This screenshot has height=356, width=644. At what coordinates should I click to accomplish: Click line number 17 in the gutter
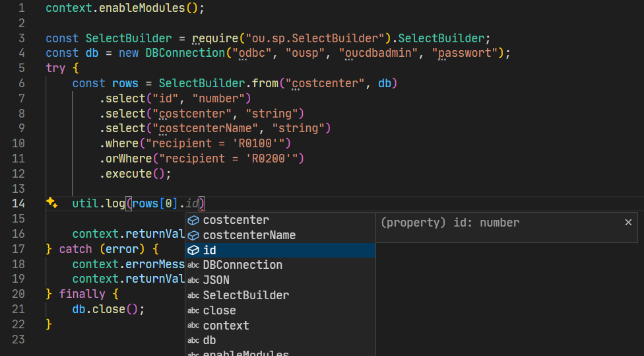click(x=18, y=249)
